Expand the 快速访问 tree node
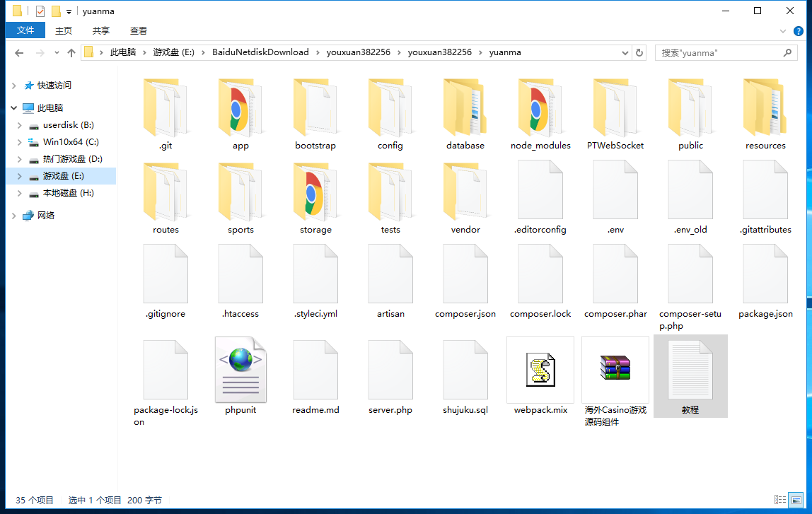Image resolution: width=812 pixels, height=514 pixels. 13,86
